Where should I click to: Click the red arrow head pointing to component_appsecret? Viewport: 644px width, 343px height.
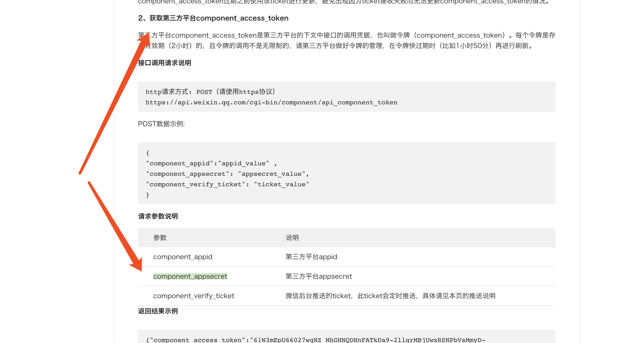click(x=137, y=265)
